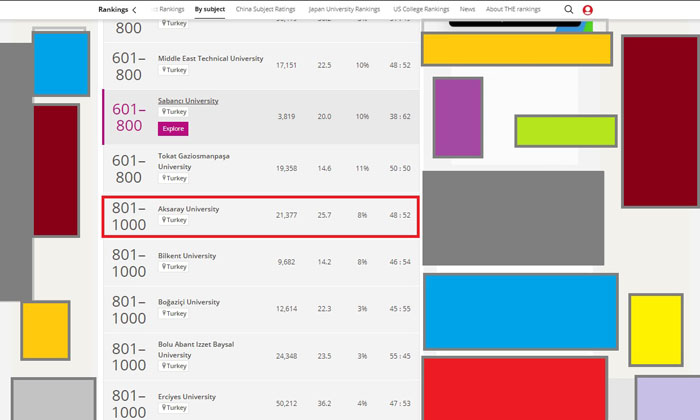Open the Erciyes University link
This screenshot has width=700, height=420.
[x=187, y=397]
